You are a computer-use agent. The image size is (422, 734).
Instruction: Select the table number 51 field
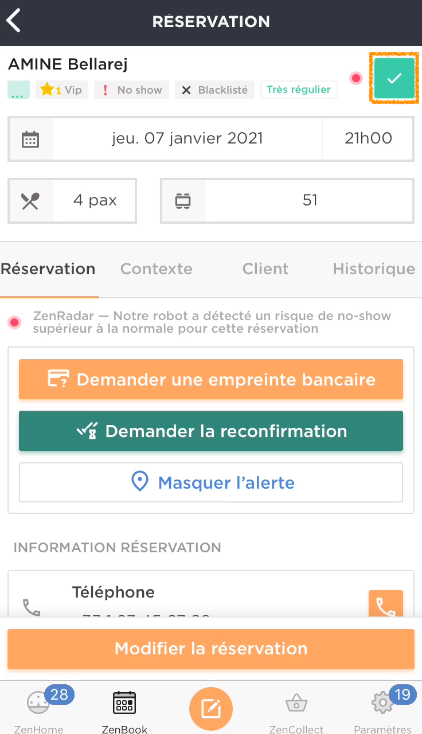point(287,201)
